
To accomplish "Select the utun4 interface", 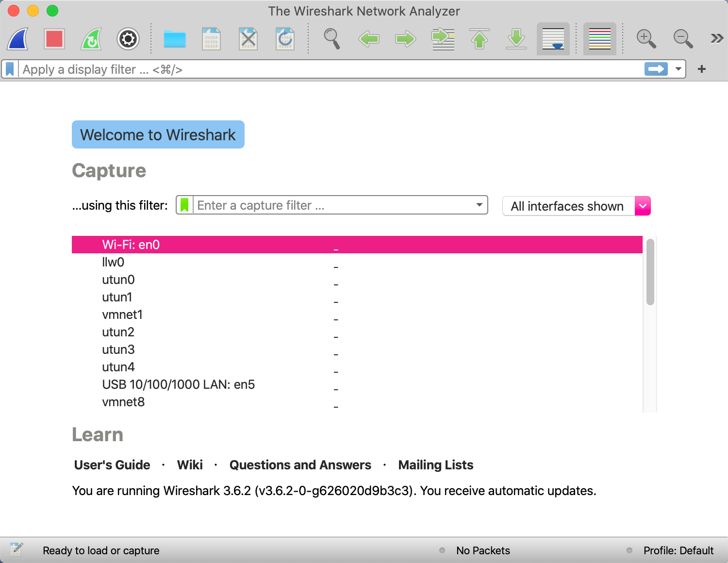I will click(357, 367).
